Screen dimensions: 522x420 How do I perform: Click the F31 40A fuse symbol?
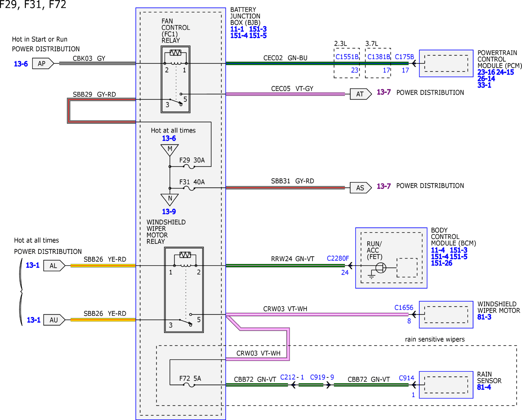189,188
